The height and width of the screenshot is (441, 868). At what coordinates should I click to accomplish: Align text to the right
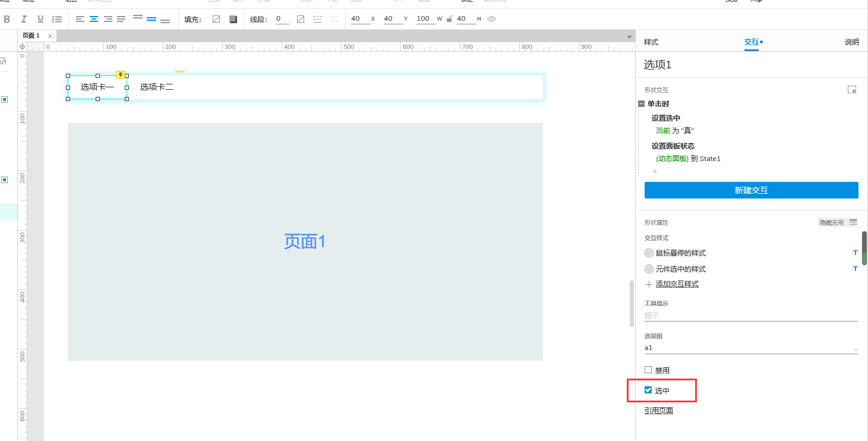tap(108, 19)
